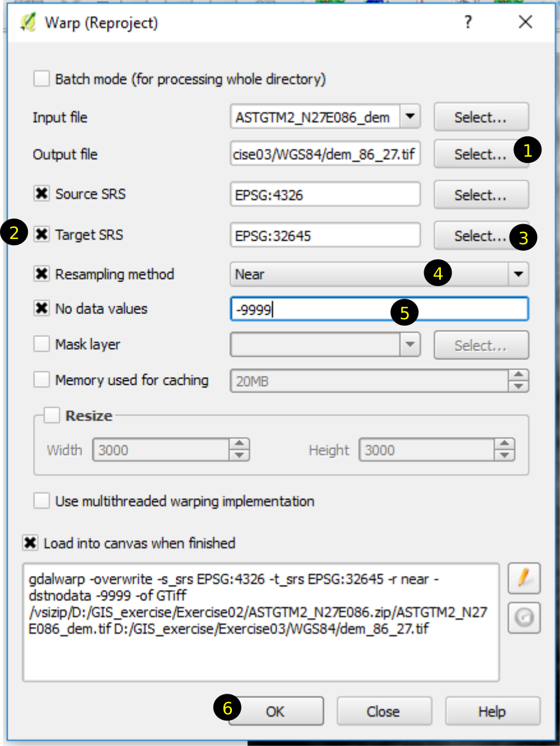The height and width of the screenshot is (746, 560).
Task: Uncheck the Target SRS checkbox
Action: tap(41, 235)
